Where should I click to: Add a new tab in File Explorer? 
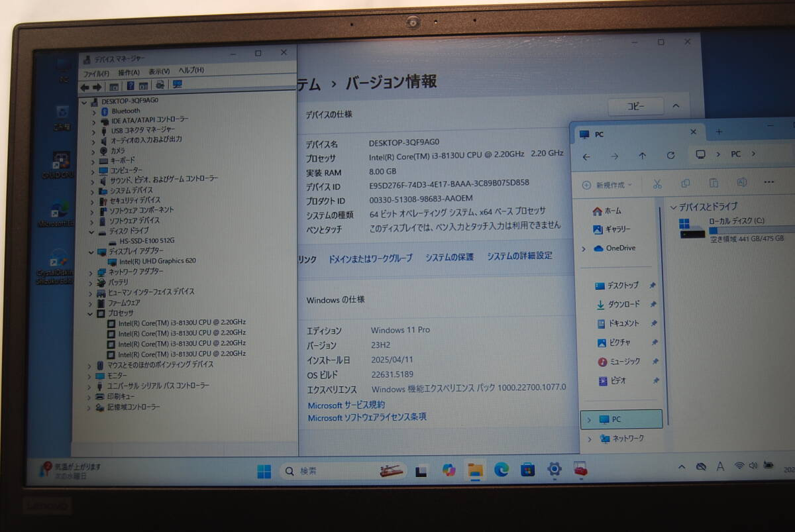pos(719,132)
